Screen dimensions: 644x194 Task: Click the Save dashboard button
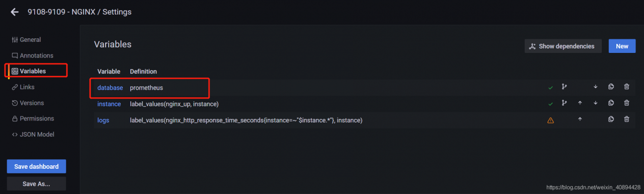[x=36, y=166]
